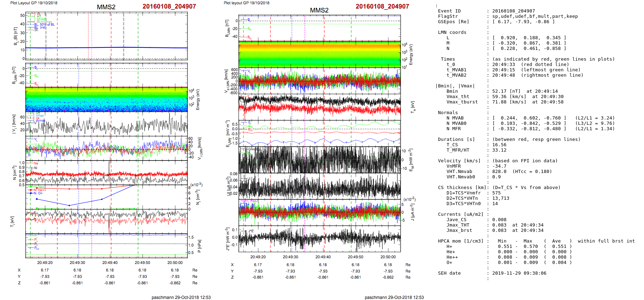644x300 pixels.
Task: Select the T_CS duration value 16.56
Action: pyautogui.click(x=499, y=145)
